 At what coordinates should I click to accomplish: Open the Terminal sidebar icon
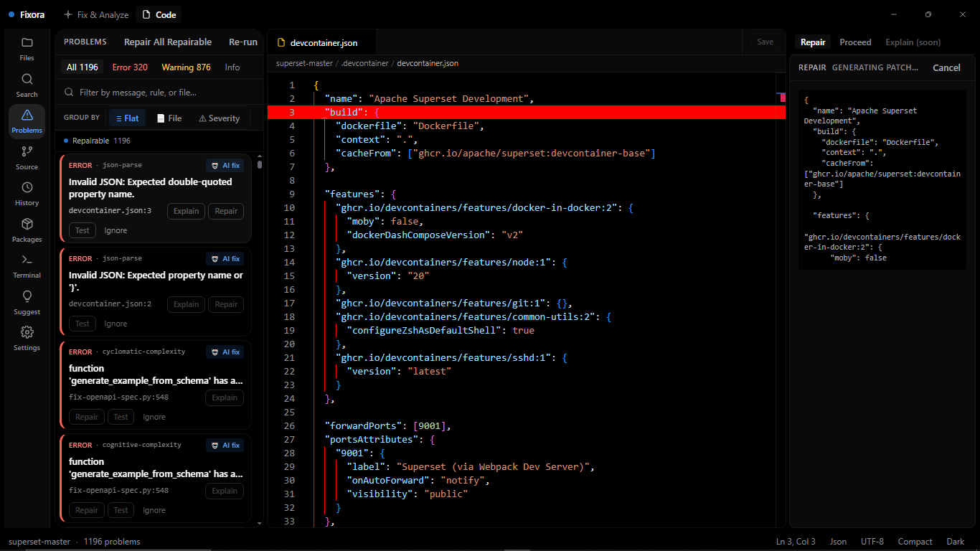27,266
